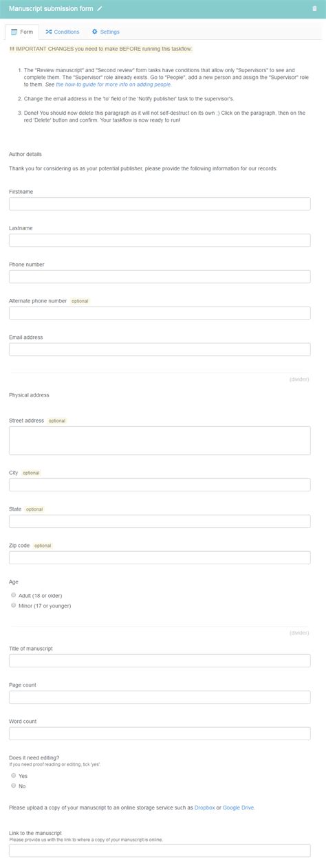Click the pencil edit icon beside form title

point(100,8)
